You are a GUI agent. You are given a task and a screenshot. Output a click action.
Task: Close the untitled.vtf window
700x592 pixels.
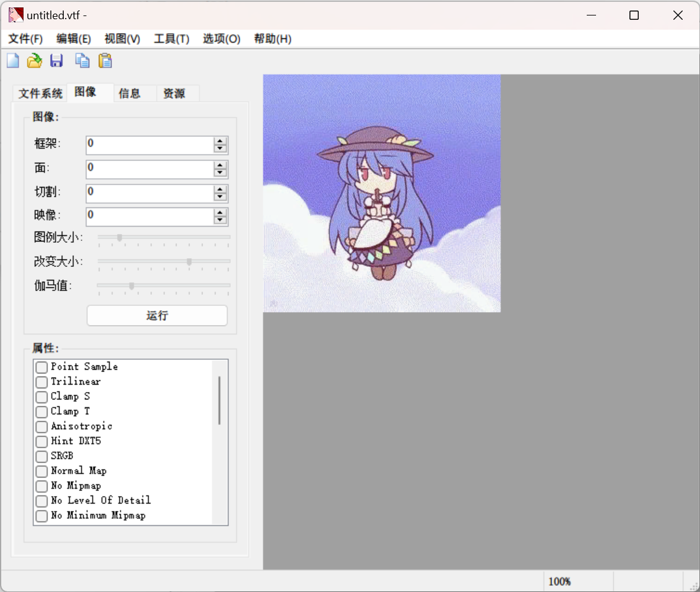pyautogui.click(x=678, y=15)
